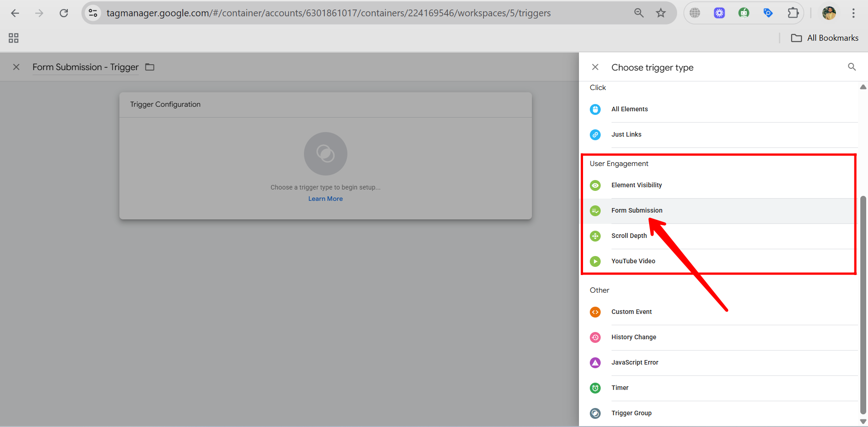Click the scrollbar down arrow in trigger panel
Viewport: 868px width, 427px height.
863,421
